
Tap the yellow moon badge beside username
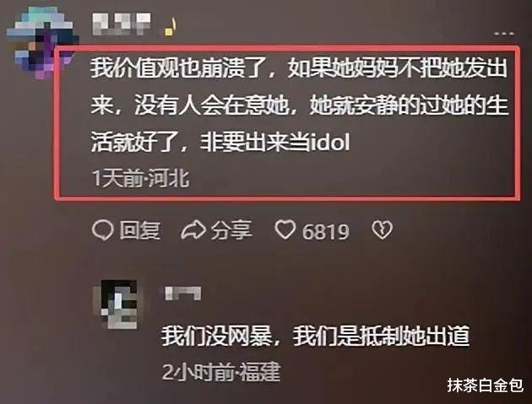169,26
